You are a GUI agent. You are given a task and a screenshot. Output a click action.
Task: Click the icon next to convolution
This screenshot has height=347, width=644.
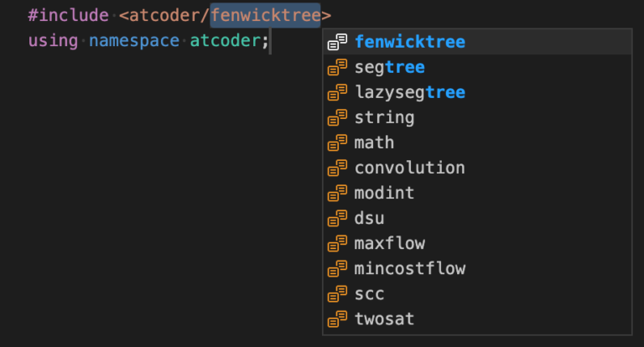337,168
